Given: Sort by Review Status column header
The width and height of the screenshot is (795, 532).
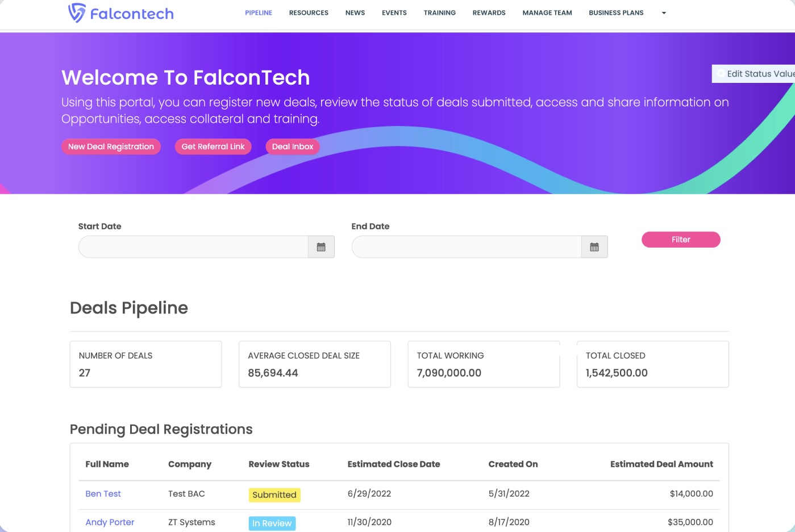Looking at the screenshot, I should 279,464.
